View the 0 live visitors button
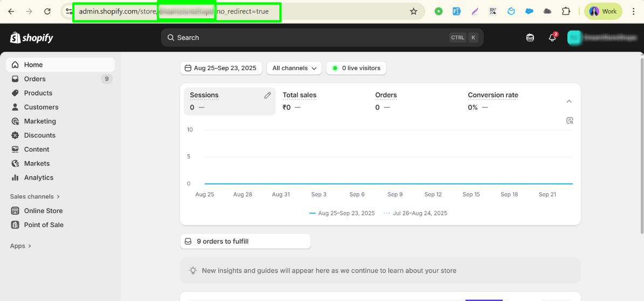The height and width of the screenshot is (301, 644). 356,69
